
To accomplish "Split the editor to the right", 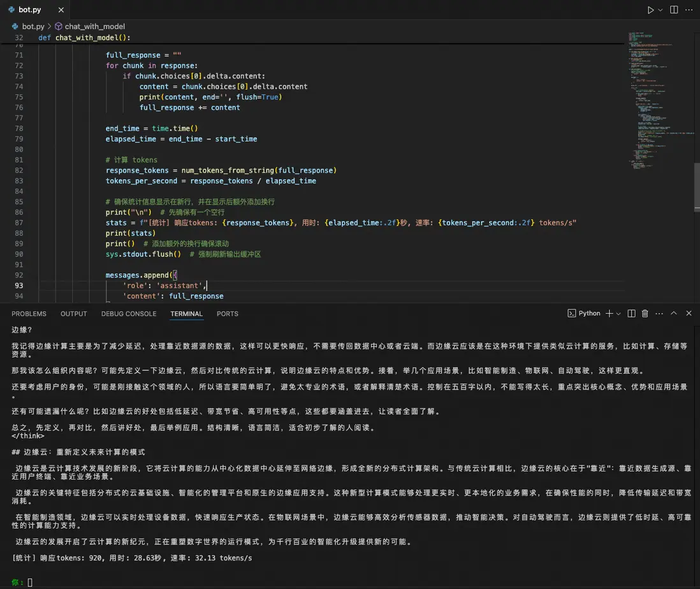I will 674,10.
